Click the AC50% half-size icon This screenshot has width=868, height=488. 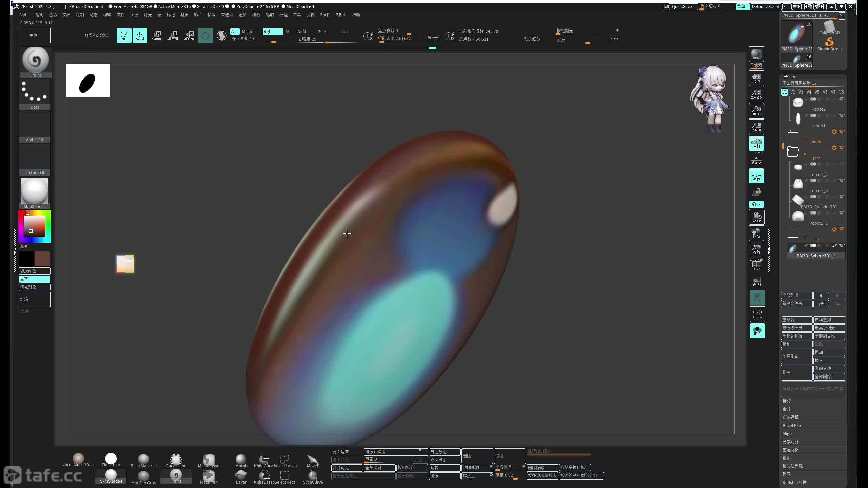pos(756,127)
